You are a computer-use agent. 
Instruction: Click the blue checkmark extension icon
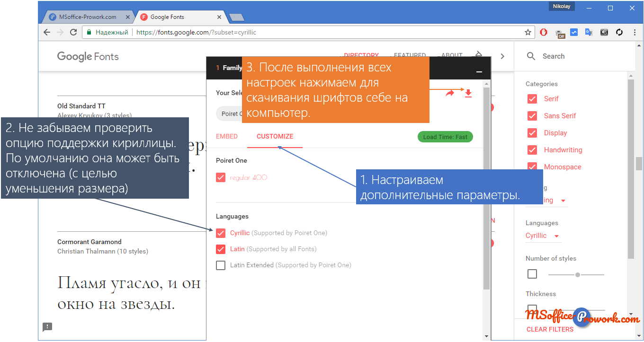(x=574, y=32)
